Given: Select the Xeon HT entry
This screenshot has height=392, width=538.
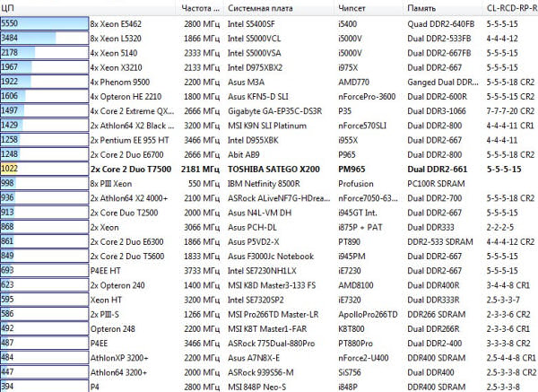Looking at the screenshot, I should click(106, 300).
